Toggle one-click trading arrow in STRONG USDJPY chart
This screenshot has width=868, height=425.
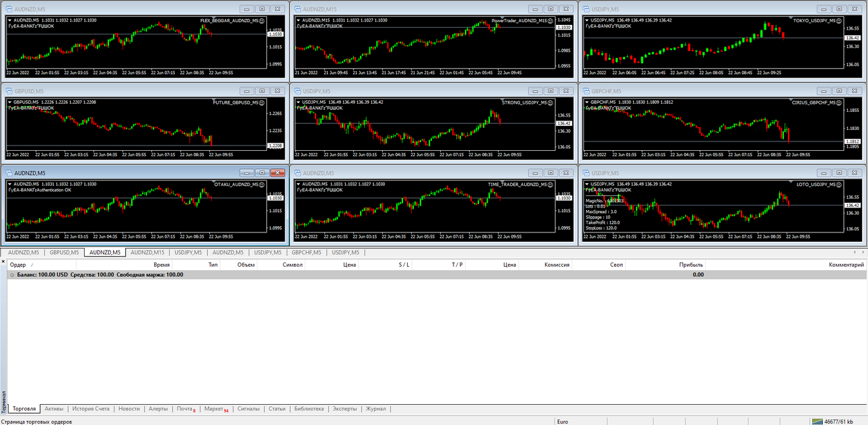pyautogui.click(x=299, y=102)
